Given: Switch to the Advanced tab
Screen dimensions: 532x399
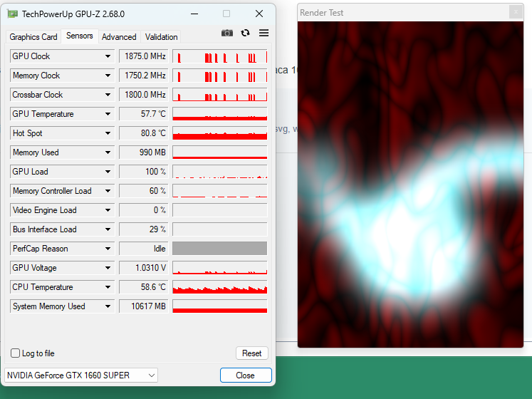Looking at the screenshot, I should click(x=119, y=37).
